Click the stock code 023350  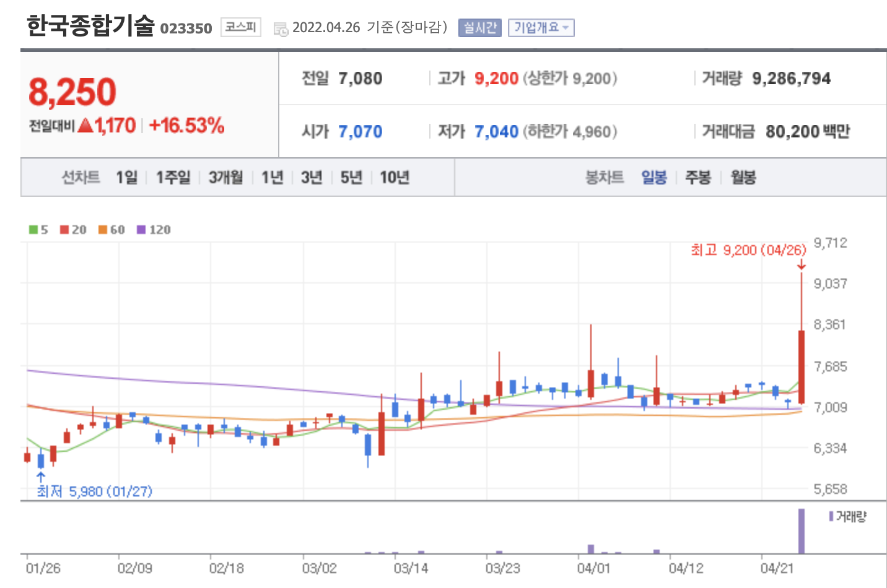click(x=186, y=28)
